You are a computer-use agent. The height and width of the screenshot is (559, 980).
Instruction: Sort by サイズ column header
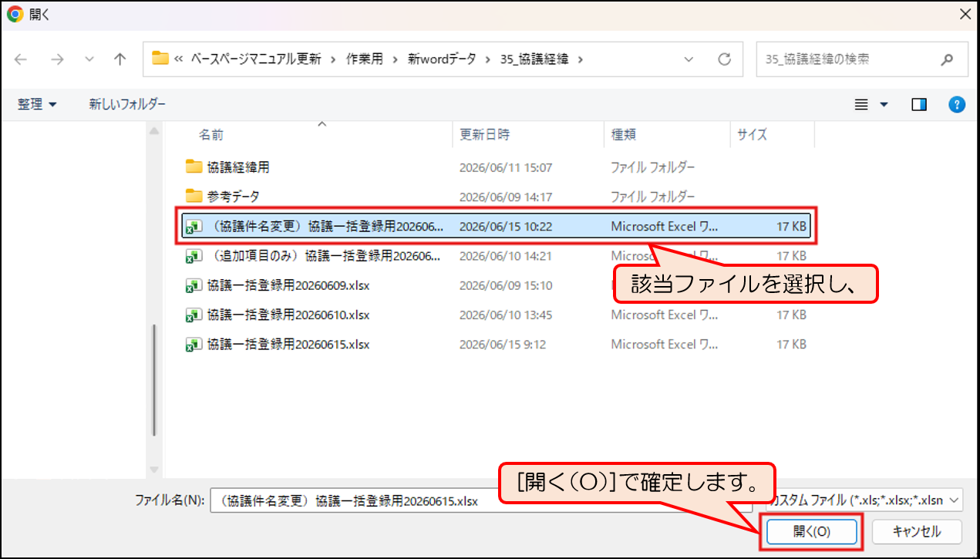[x=752, y=134]
